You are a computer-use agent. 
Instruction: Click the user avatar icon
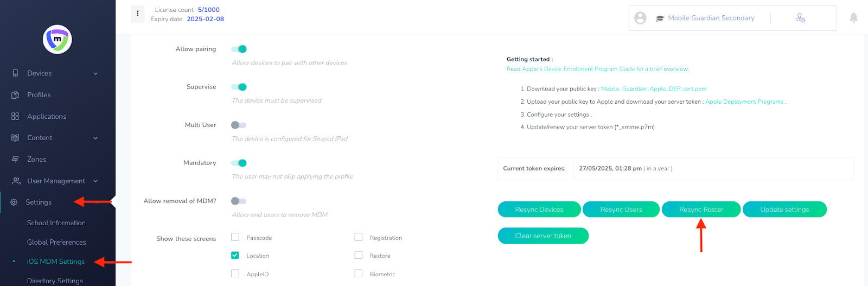(640, 18)
